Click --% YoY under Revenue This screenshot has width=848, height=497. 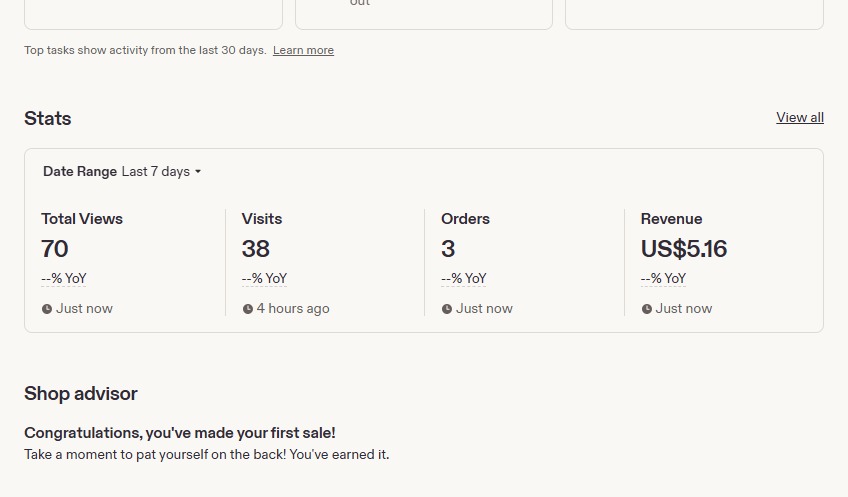point(664,279)
